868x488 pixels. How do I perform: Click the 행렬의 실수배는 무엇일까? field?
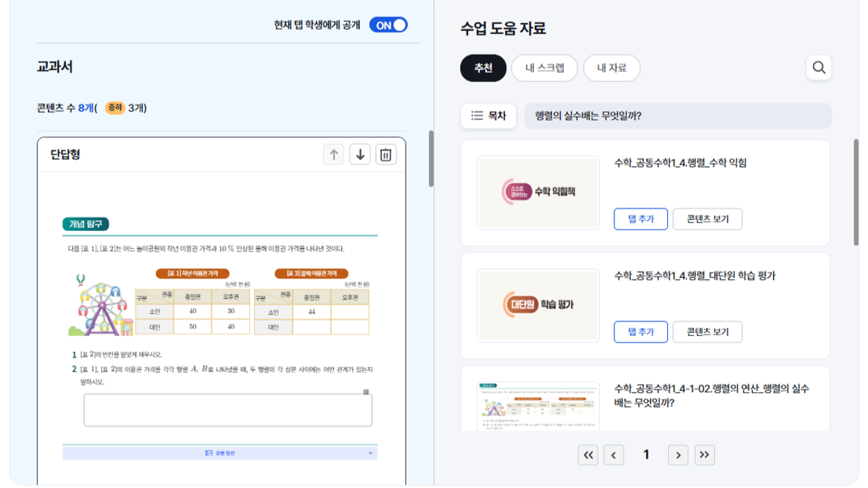coord(677,116)
